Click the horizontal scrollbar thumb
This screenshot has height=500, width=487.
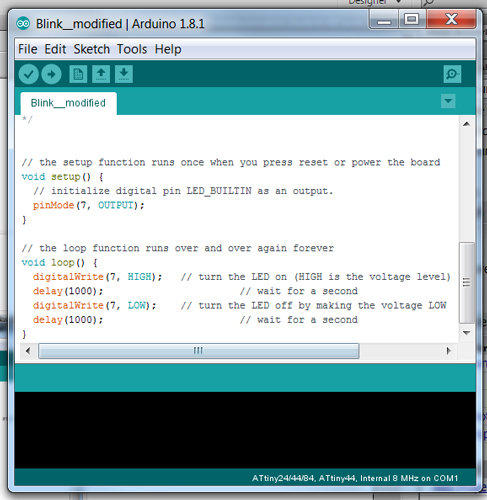[199, 351]
